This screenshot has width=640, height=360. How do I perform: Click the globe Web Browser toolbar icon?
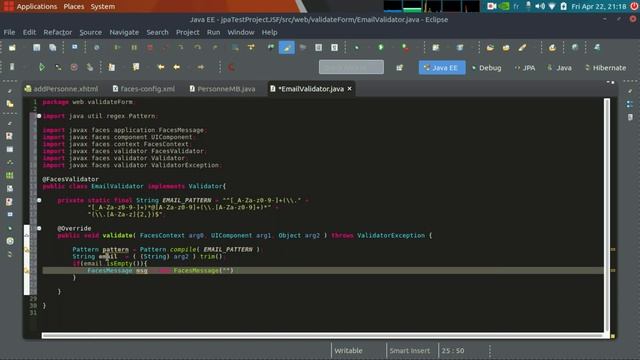(575, 48)
